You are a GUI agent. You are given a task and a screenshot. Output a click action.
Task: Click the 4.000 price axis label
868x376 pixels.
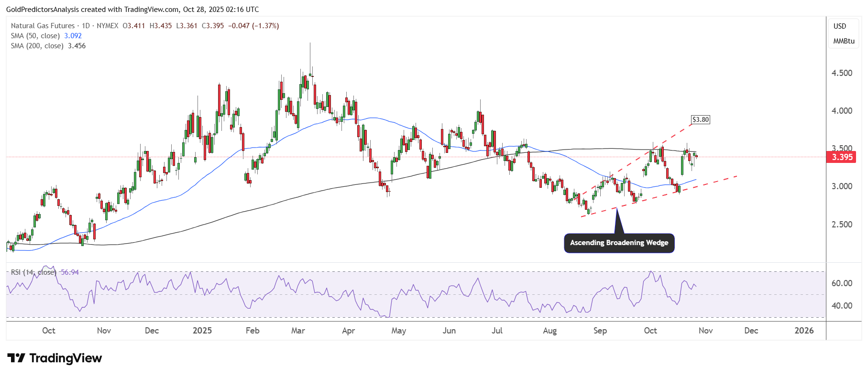tap(842, 111)
